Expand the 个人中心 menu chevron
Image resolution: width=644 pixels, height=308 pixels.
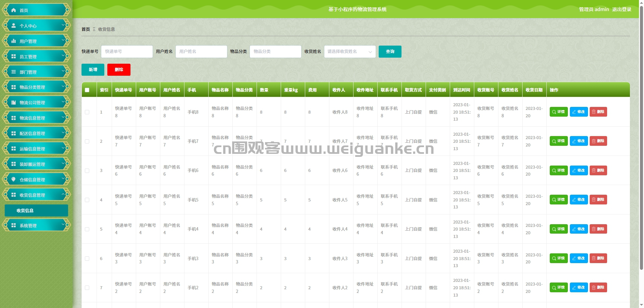pyautogui.click(x=63, y=25)
